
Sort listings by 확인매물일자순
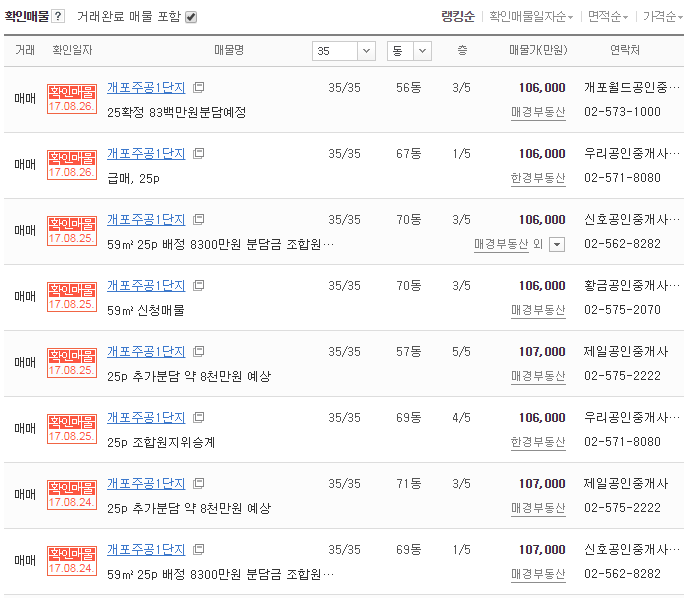pyautogui.click(x=531, y=16)
